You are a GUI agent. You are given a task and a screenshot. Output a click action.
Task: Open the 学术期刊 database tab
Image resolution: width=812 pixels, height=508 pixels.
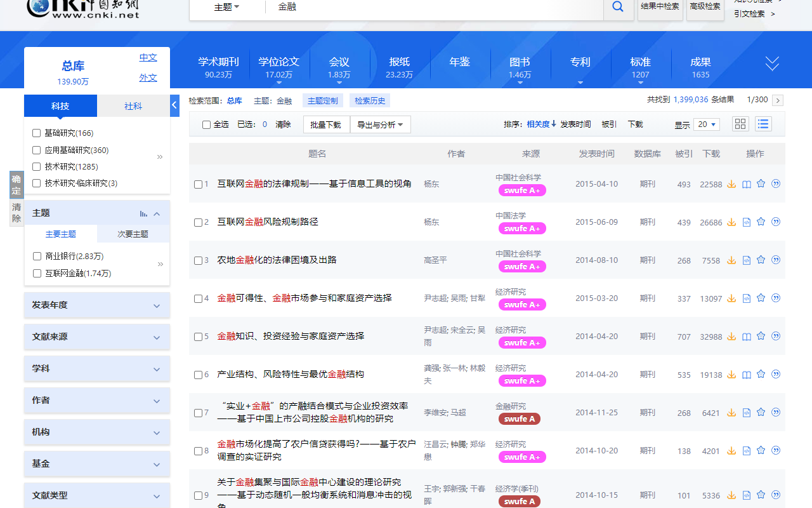218,67
